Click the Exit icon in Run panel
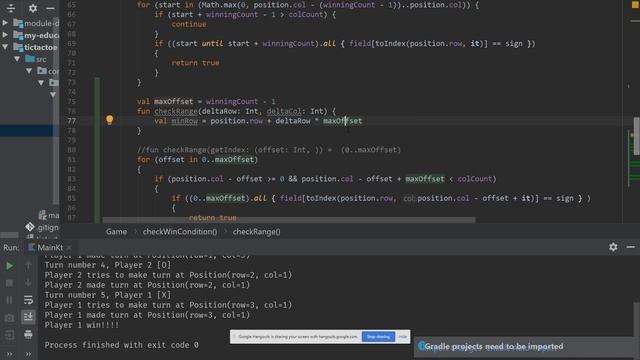640x360 pixels. [9, 335]
